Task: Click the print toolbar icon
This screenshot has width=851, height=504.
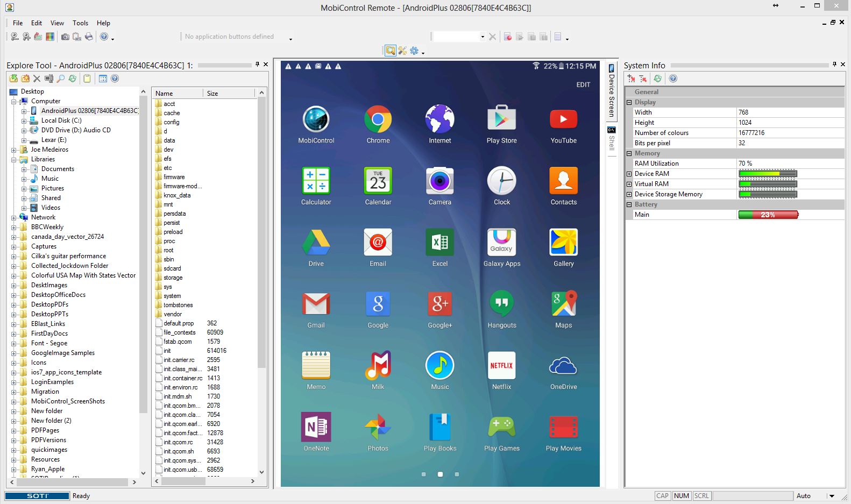Action: 89,37
